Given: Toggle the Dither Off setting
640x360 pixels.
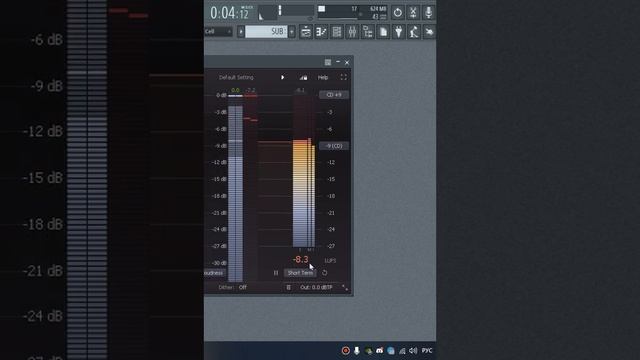Looking at the screenshot, I should pyautogui.click(x=233, y=287).
